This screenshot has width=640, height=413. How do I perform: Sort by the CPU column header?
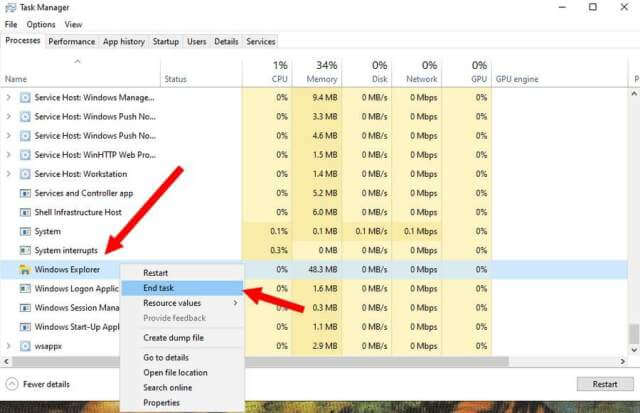click(x=267, y=71)
